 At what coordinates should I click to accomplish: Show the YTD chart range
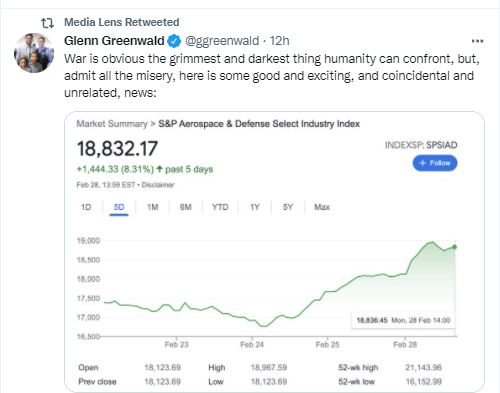(220, 207)
